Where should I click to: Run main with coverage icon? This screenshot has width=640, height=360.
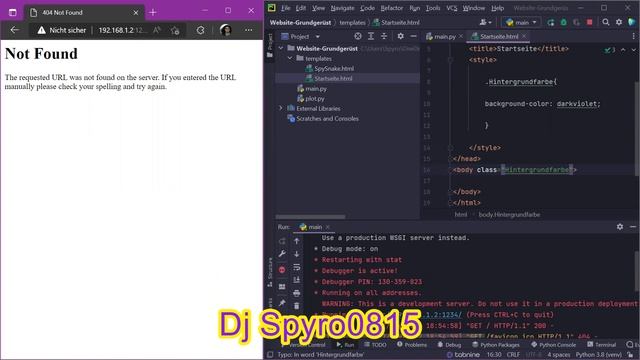(x=576, y=22)
